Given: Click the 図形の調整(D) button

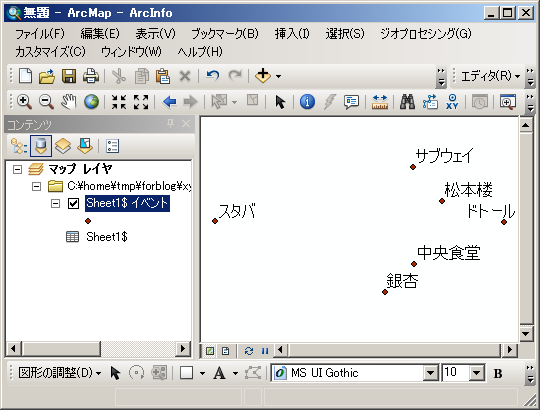Looking at the screenshot, I should click(59, 373).
